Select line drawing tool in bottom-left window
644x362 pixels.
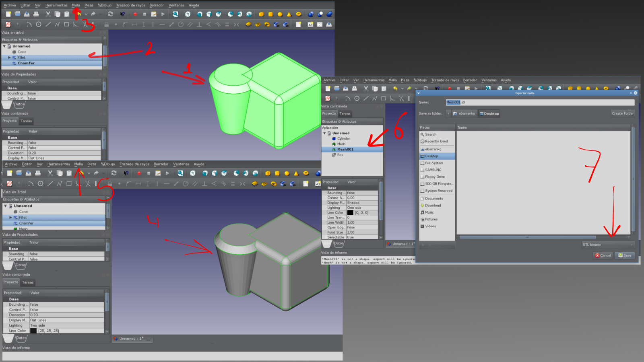(x=50, y=184)
